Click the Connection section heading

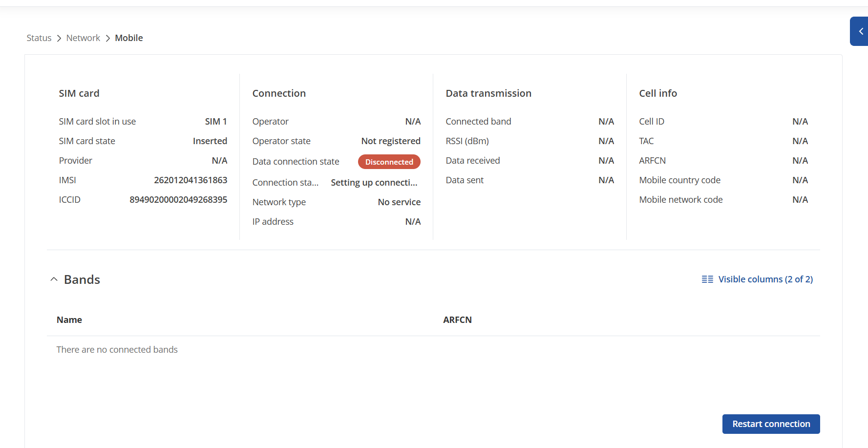(x=279, y=93)
